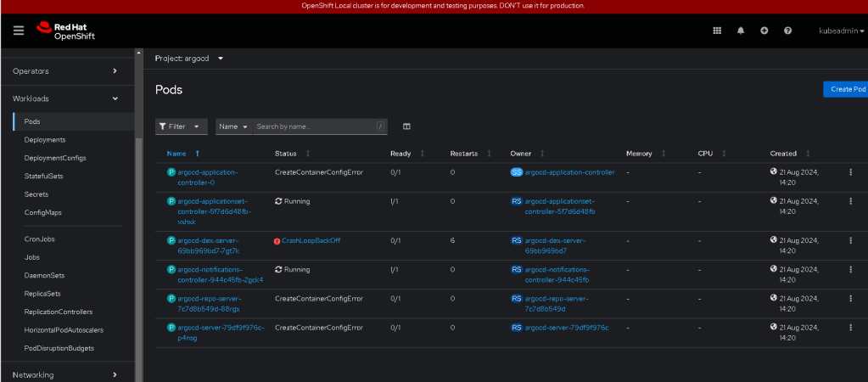Click the Ready column header
Viewport: 868px width, 382px height.
coord(400,154)
